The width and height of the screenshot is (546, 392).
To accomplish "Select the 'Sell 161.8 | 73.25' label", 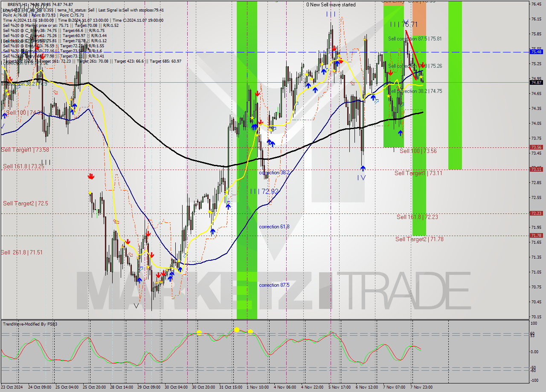I will tap(23, 166).
